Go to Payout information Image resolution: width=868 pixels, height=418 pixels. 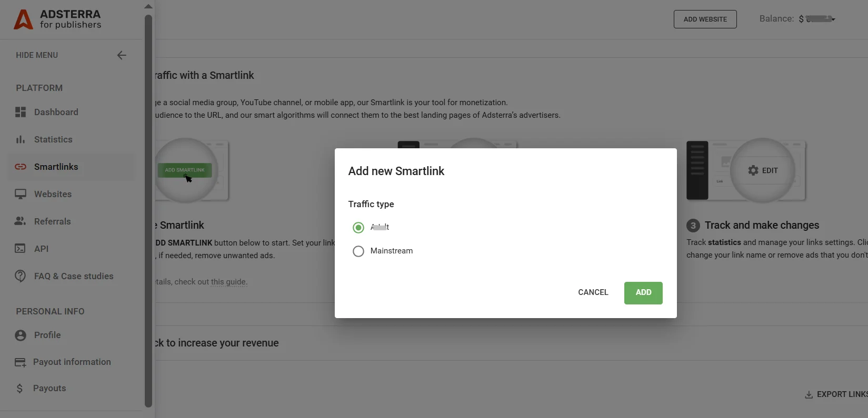pos(72,362)
